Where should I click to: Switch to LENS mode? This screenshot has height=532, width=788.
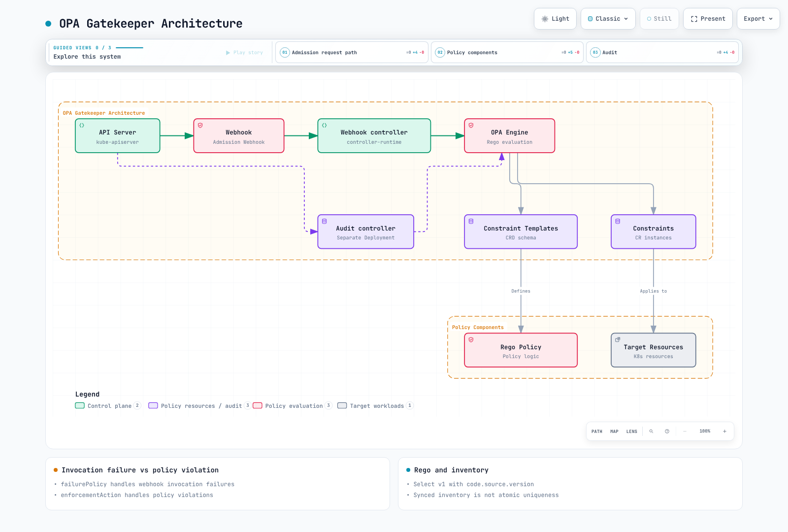[x=632, y=432]
